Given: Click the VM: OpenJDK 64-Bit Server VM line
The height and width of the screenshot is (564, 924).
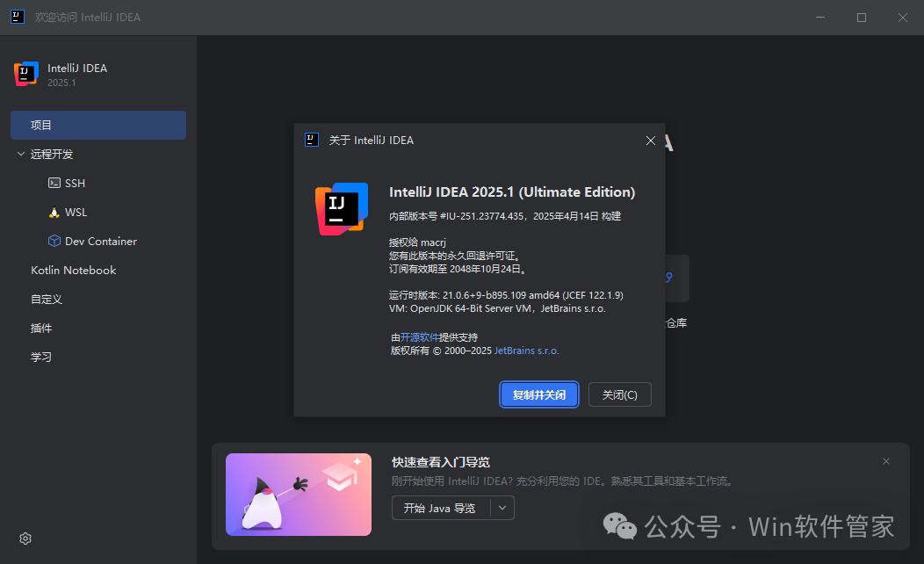Looking at the screenshot, I should 497,308.
